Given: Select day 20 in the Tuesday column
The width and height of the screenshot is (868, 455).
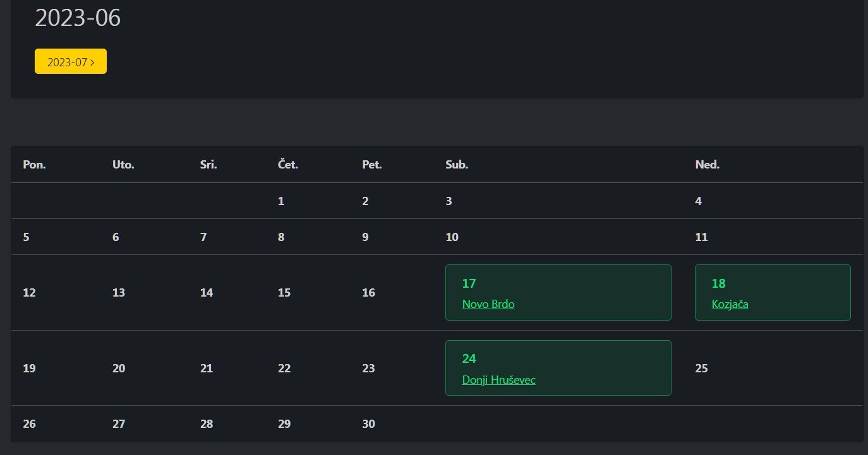Looking at the screenshot, I should pos(119,368).
